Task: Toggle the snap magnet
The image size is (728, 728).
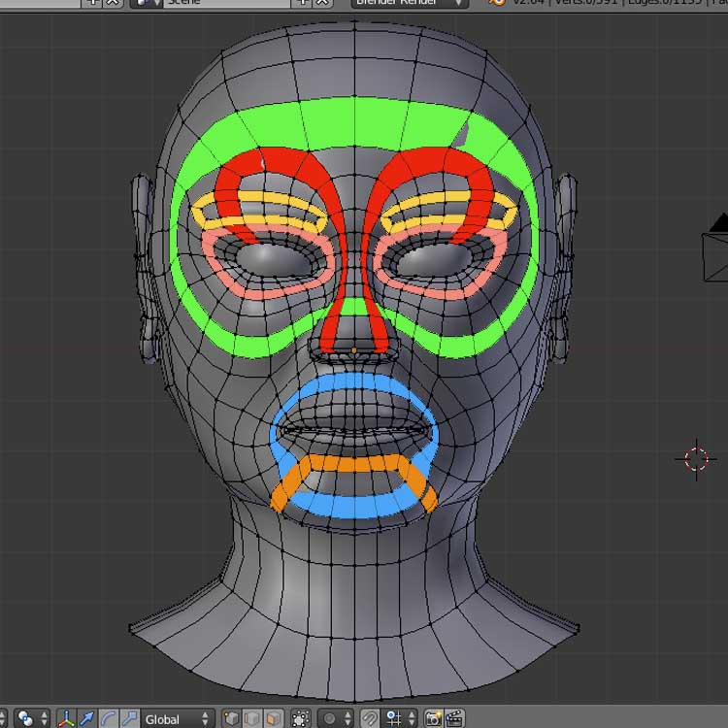Action: [x=370, y=718]
